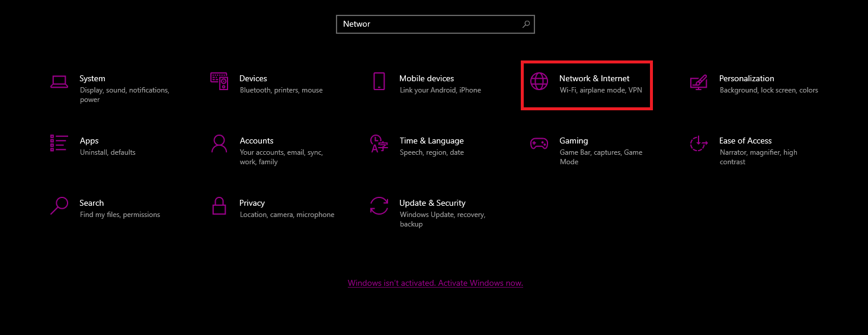Click the Update & Security refresh icon
The width and height of the screenshot is (868, 335).
(x=379, y=206)
